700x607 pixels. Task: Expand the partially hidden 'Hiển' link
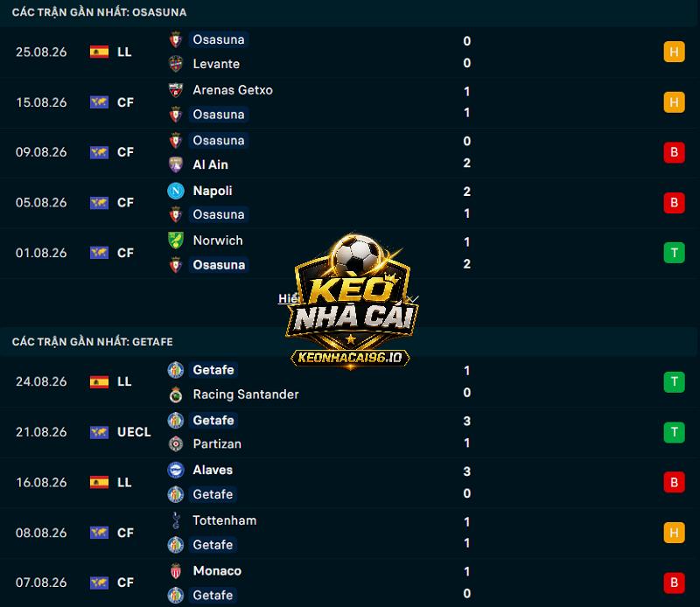point(289,298)
